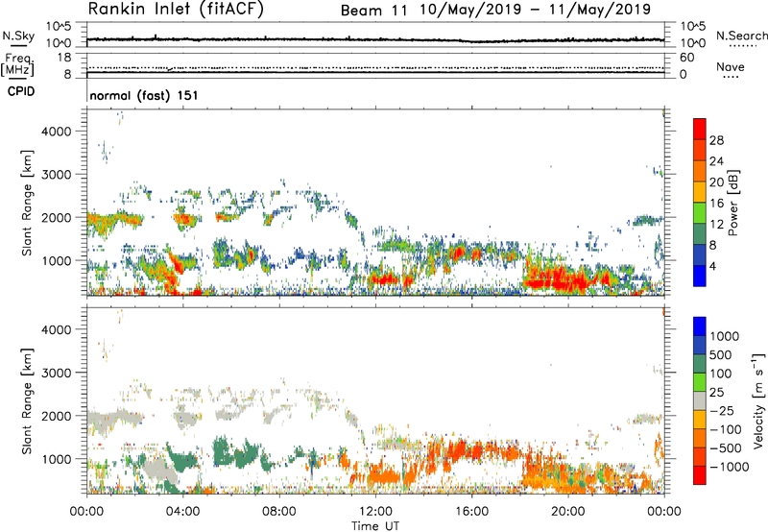This screenshot has height=532, width=768.
Task: Click the '04:00' time axis label
Action: 182,512
